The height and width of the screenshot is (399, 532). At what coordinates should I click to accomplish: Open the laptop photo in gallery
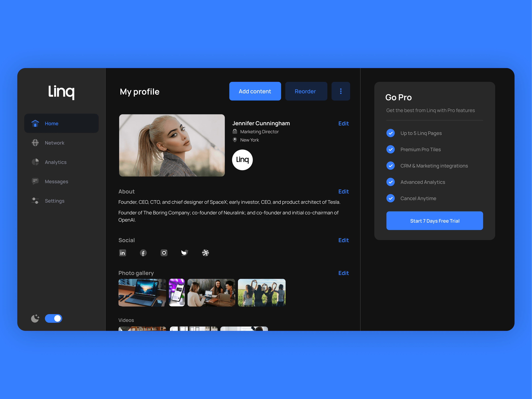click(x=142, y=293)
